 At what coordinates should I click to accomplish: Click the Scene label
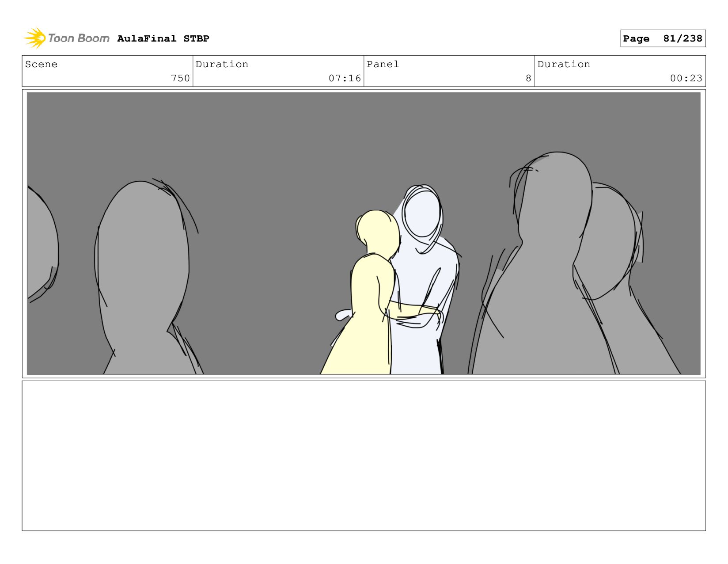click(x=41, y=64)
